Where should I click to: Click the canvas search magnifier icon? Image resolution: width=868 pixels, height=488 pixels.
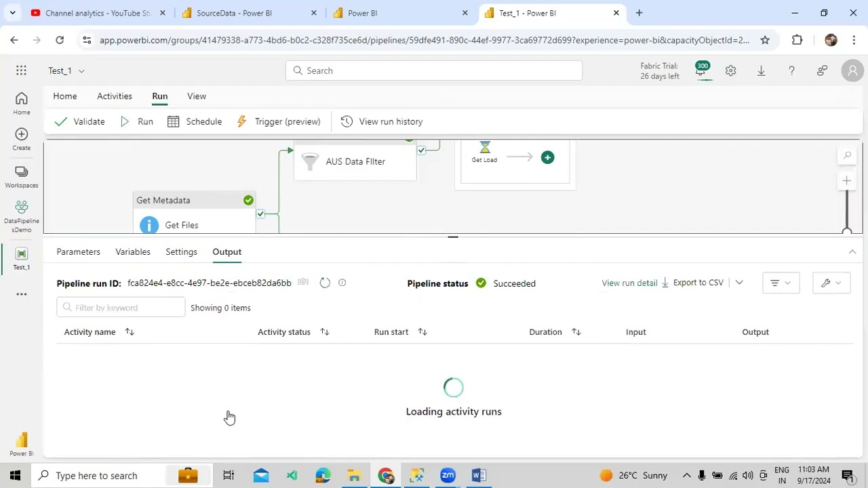[847, 156]
